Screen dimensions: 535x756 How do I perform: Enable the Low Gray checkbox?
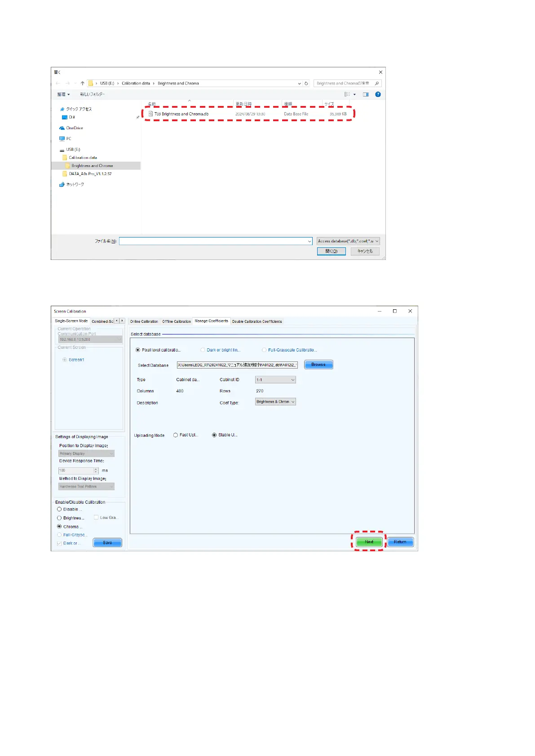coord(96,518)
